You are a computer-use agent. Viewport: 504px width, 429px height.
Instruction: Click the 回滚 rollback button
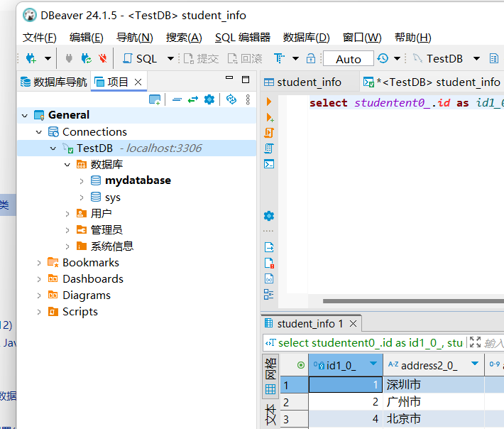245,58
